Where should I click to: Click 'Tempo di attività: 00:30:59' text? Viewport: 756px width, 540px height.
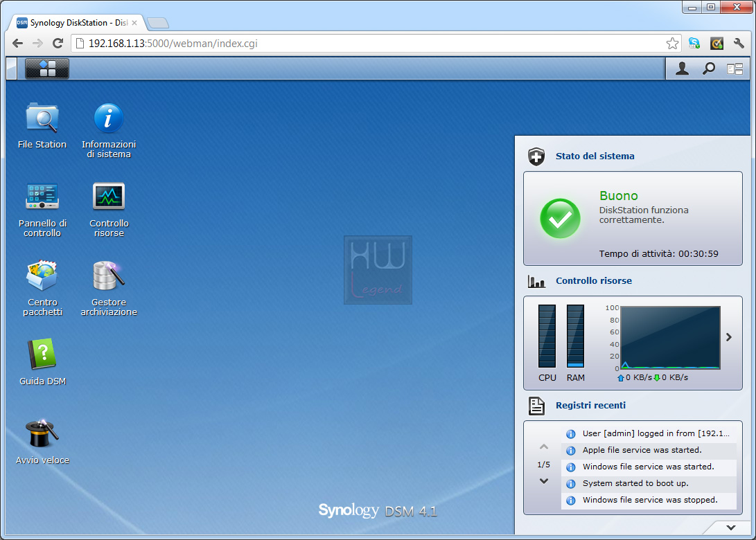pos(658,254)
